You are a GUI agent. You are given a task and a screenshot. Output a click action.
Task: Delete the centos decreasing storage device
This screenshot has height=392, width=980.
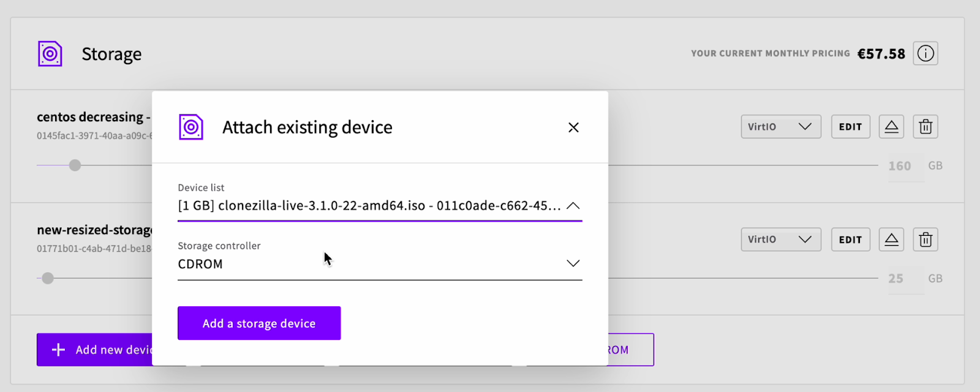(925, 127)
